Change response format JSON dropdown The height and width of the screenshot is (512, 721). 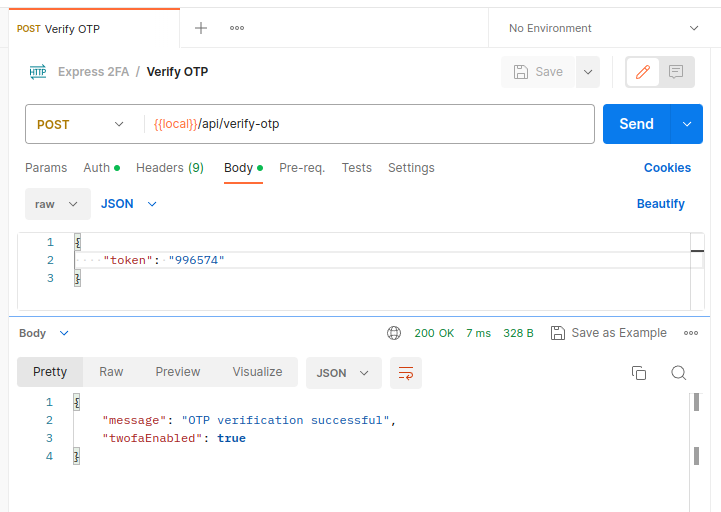[344, 373]
